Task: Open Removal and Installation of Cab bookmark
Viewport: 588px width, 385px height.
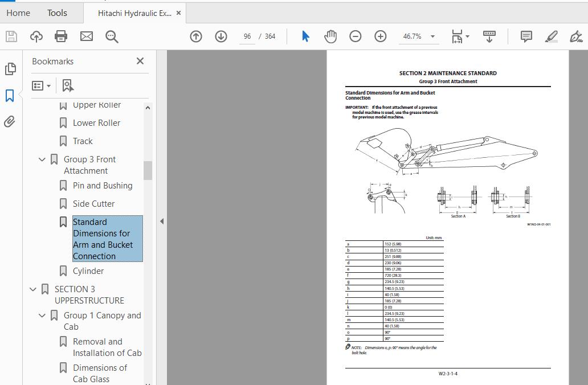Action: (x=107, y=347)
